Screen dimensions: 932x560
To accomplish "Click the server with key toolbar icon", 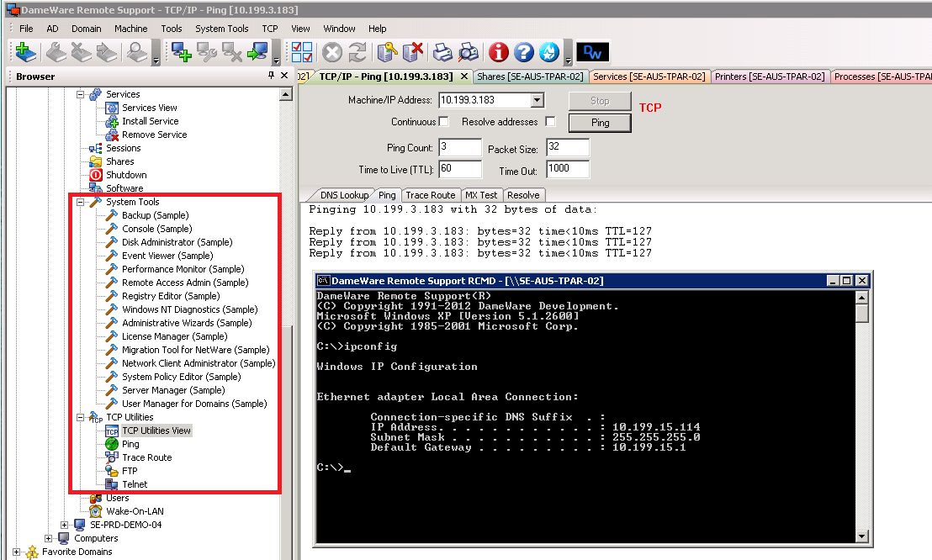I will 387,52.
